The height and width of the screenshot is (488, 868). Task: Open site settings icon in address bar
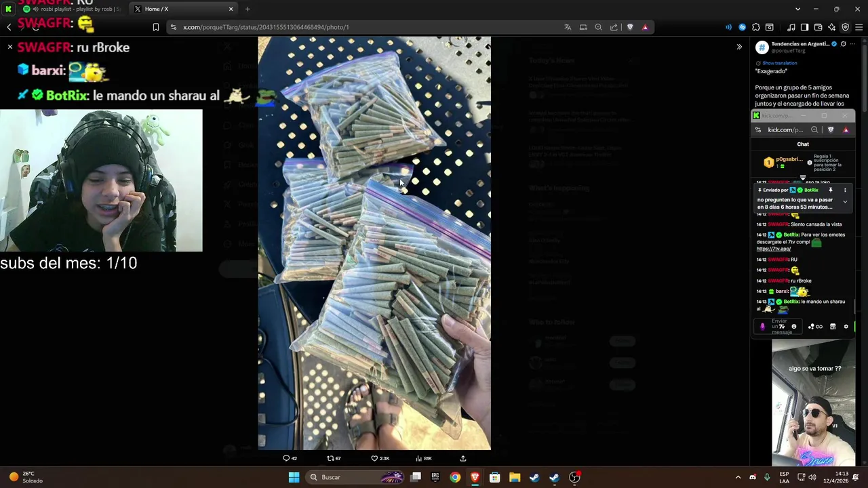click(174, 27)
